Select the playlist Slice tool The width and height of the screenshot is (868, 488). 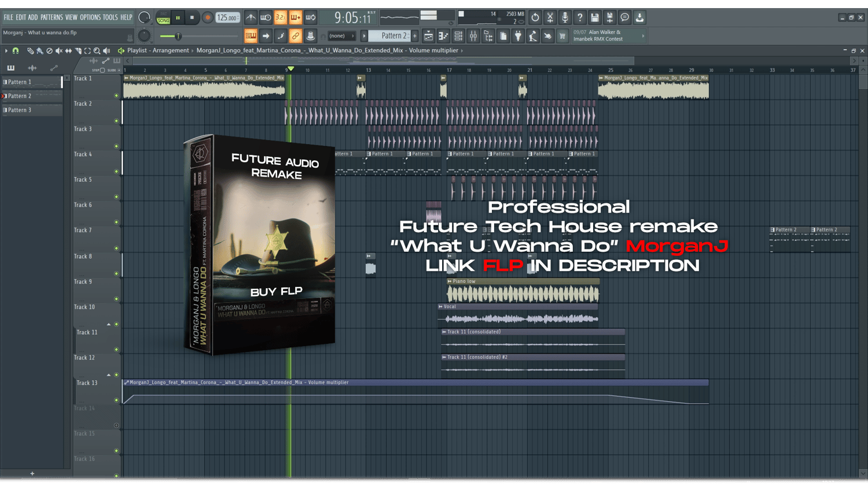pos(78,51)
